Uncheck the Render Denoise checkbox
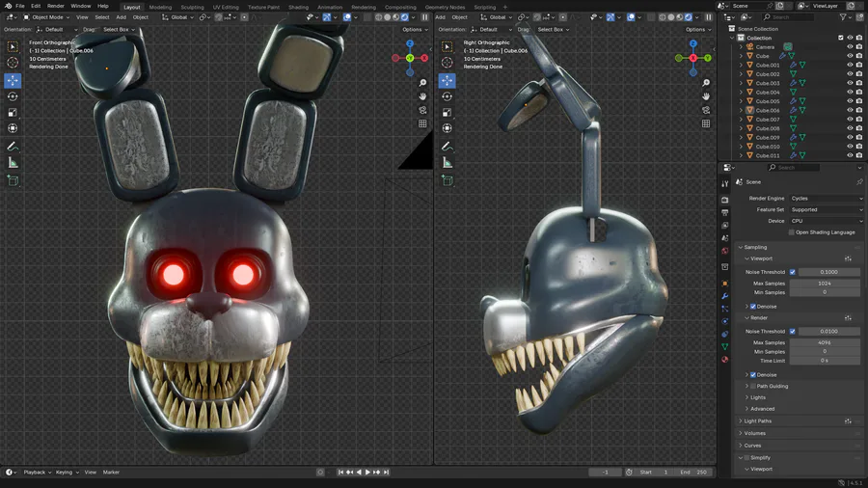This screenshot has width=868, height=488. pyautogui.click(x=753, y=374)
